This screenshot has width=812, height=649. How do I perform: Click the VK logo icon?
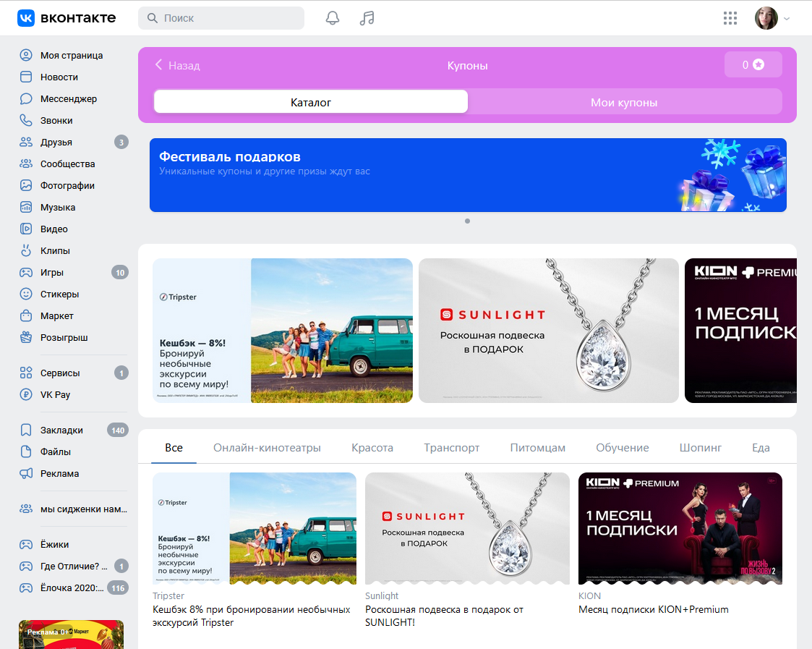26,17
